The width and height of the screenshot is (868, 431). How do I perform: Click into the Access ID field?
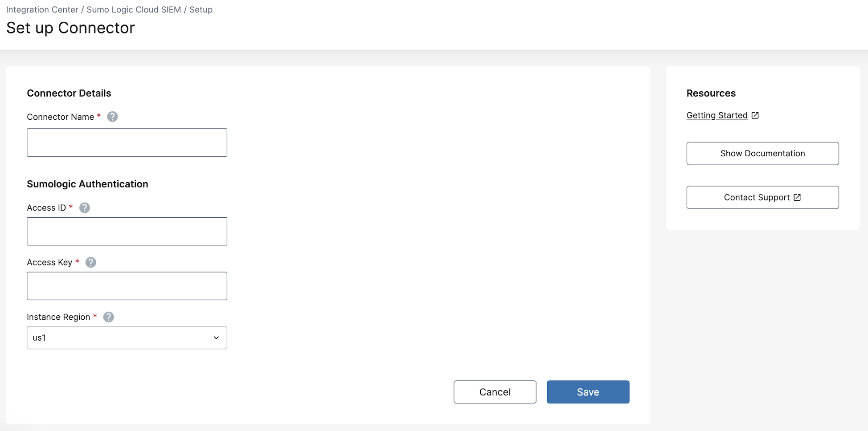127,231
